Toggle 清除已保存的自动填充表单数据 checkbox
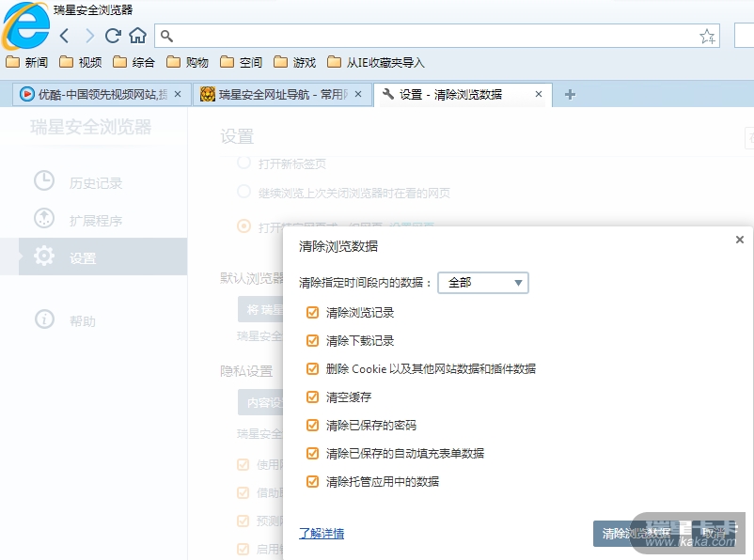 [312, 453]
